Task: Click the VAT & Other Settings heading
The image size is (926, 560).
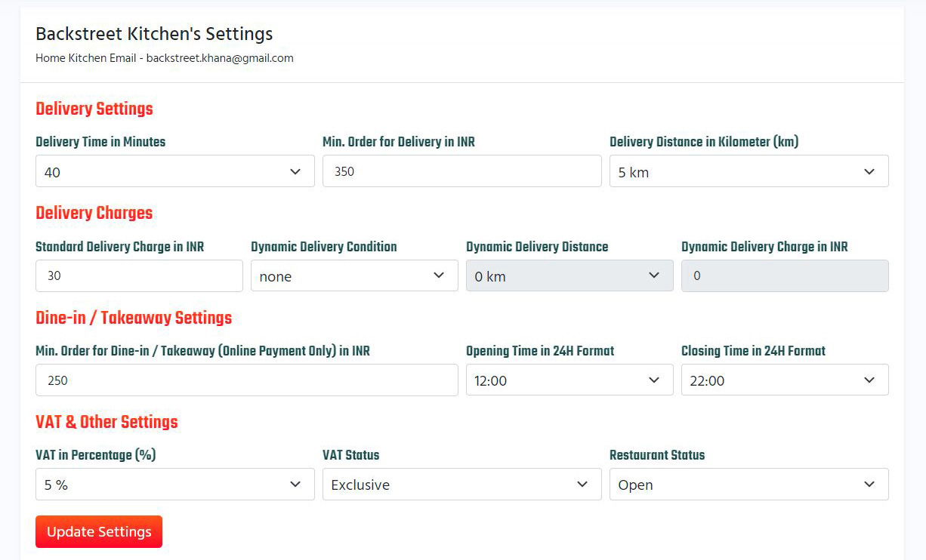Action: click(x=106, y=422)
